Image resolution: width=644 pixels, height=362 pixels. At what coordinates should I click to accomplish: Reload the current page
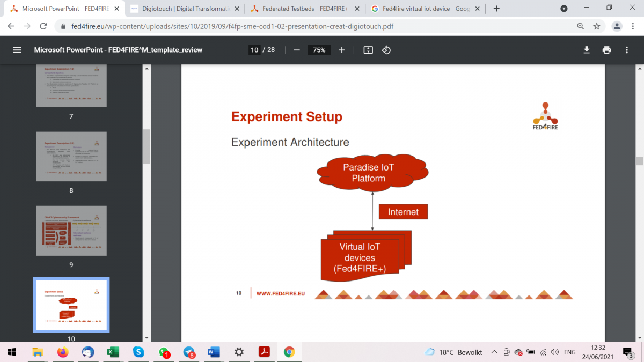coord(45,26)
